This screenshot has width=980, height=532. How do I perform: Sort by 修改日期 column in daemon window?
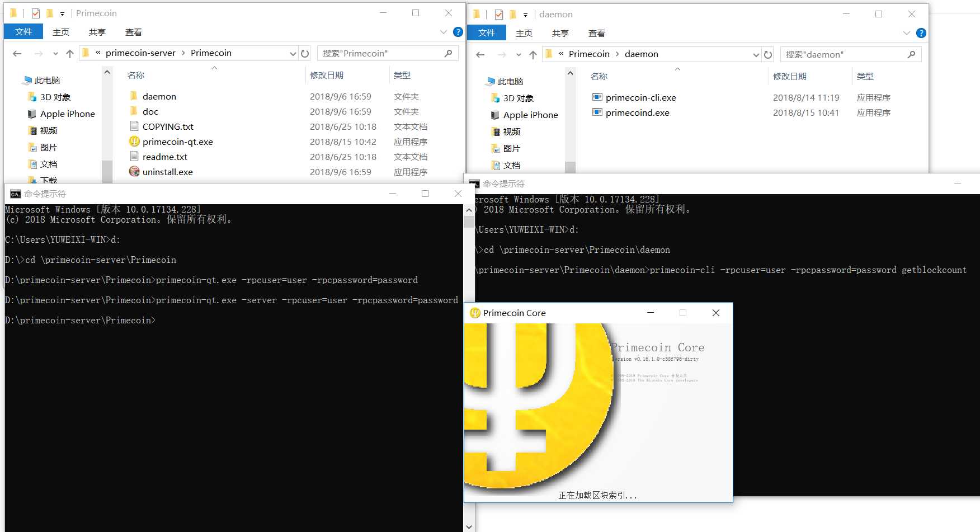pos(790,76)
